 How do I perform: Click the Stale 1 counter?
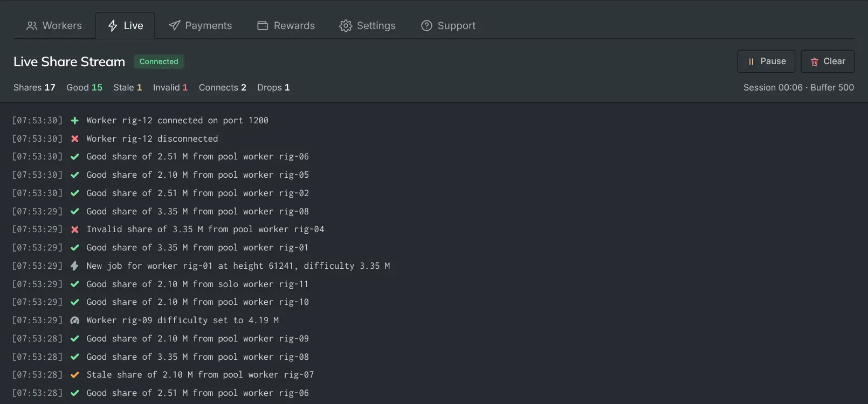coord(128,87)
